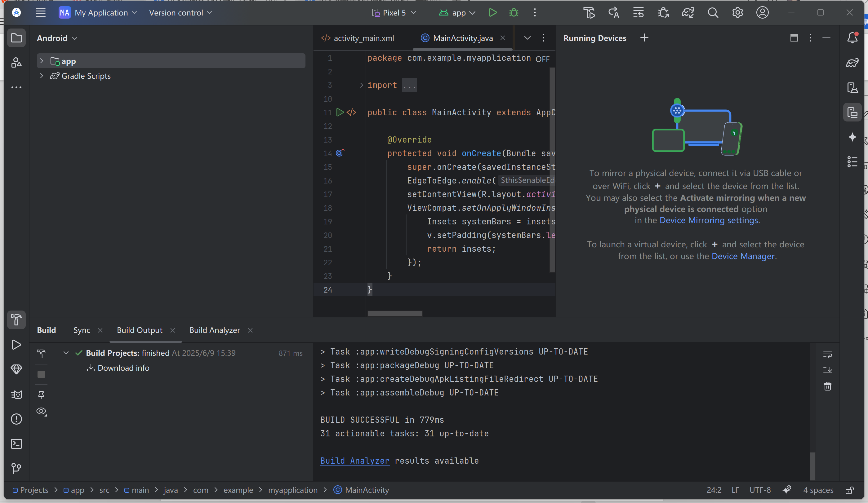
Task: Switch to the Build Analyzer tab
Action: coord(215,330)
